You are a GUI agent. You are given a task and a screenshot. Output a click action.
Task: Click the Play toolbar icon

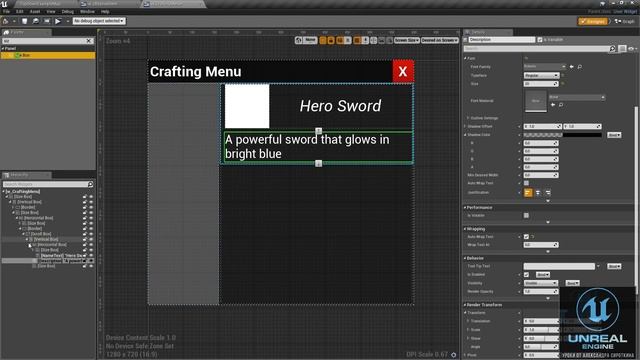(x=58, y=21)
